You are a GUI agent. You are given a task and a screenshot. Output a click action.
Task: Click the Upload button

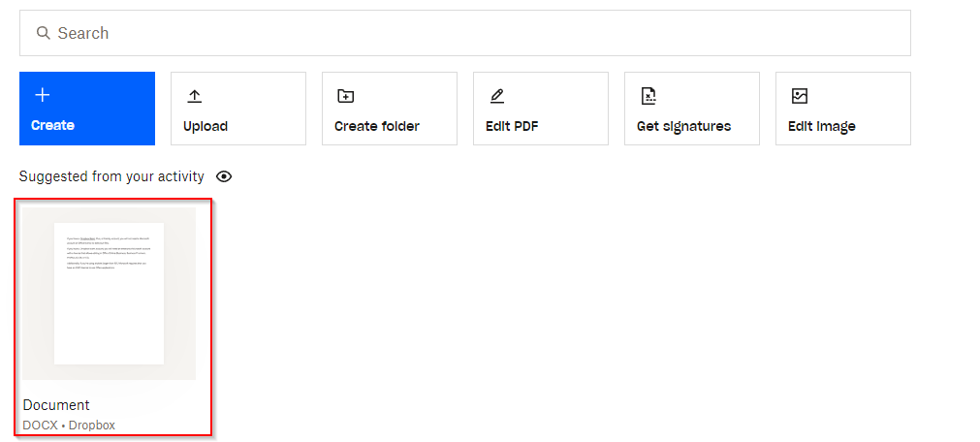pos(238,109)
